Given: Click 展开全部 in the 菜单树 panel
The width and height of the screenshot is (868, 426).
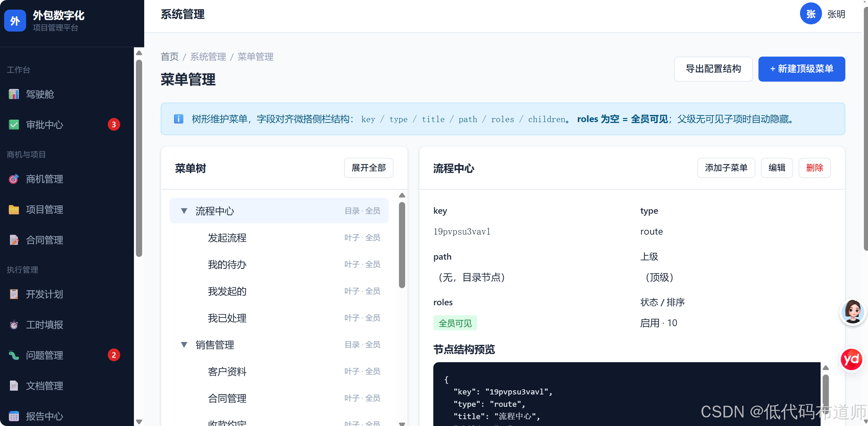Looking at the screenshot, I should pos(368,168).
